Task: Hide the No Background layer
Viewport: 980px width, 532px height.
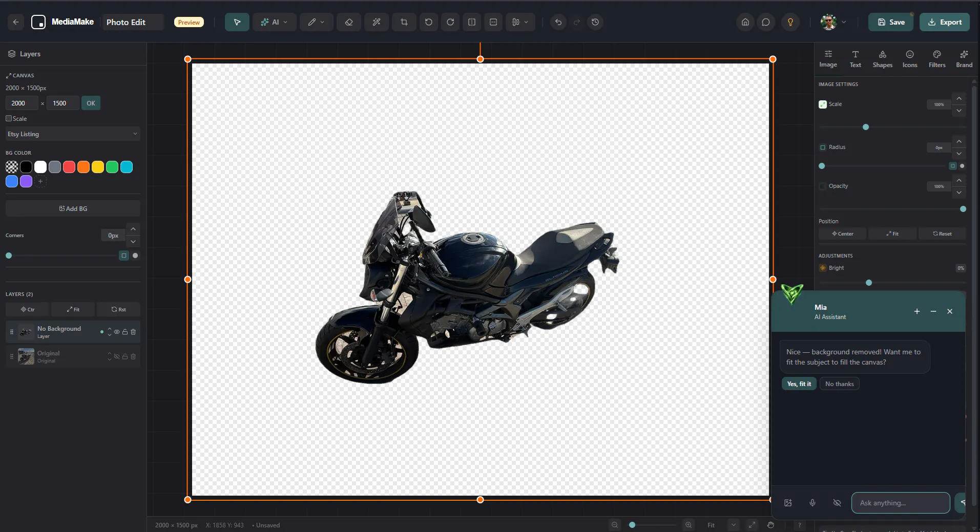Action: pos(117,332)
